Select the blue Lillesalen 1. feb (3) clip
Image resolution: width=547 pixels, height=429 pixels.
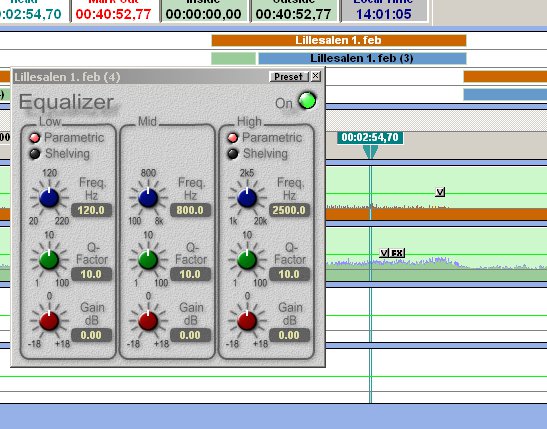point(362,58)
